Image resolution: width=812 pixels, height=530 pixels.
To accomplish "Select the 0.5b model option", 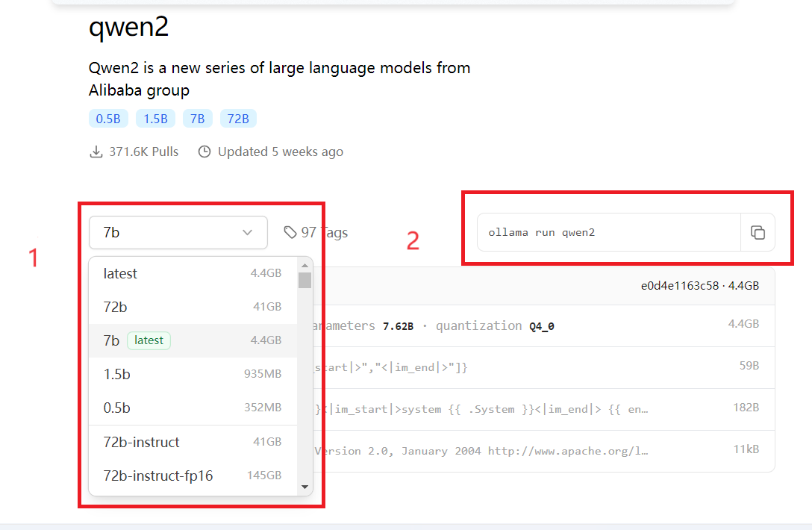I will 193,408.
